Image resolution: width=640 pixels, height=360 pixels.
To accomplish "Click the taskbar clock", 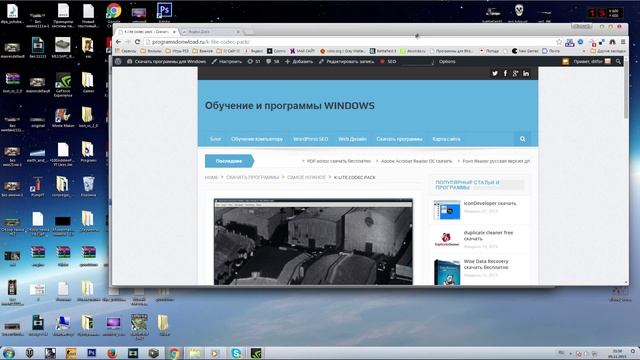I will [617, 353].
